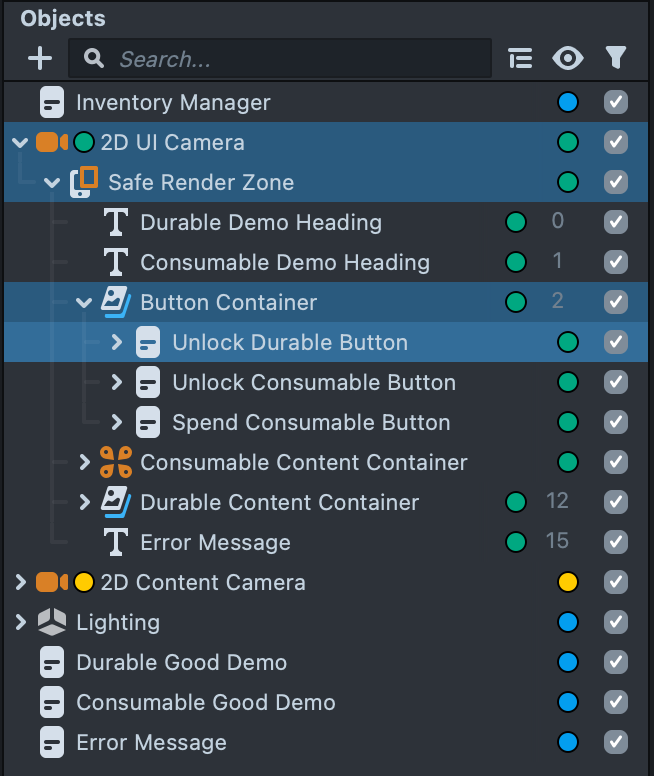The height and width of the screenshot is (776, 654).
Task: Click the Durable Demo Heading label
Action: tap(261, 222)
